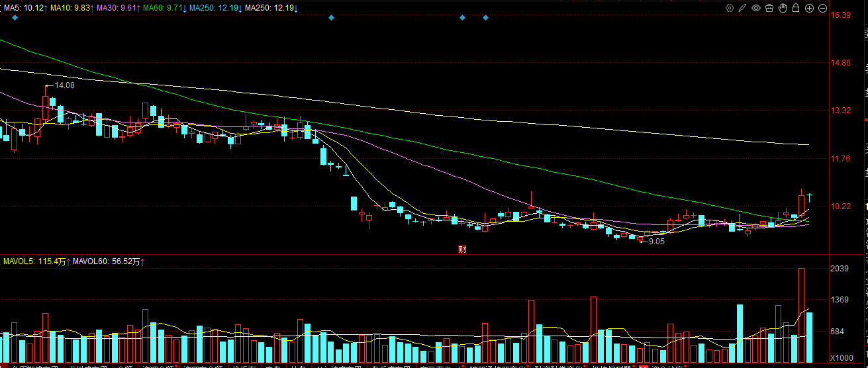Click the tallest red volume bar
Screen dimensions: 868x368
[x=801, y=315]
